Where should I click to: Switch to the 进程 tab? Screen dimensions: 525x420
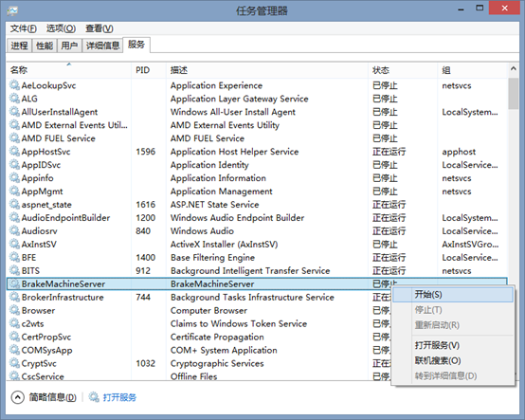(19, 46)
